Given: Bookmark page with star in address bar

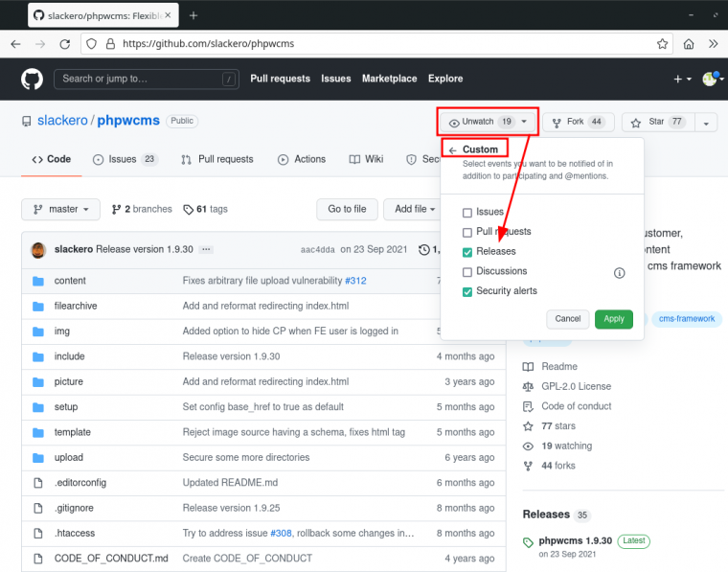Looking at the screenshot, I should click(662, 44).
